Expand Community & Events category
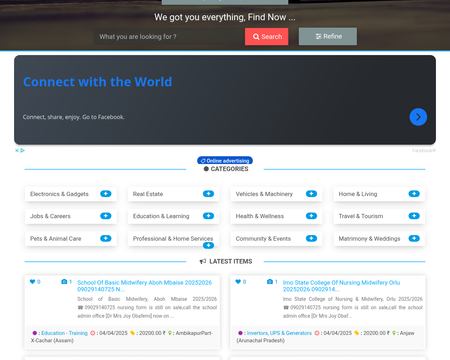 [311, 238]
